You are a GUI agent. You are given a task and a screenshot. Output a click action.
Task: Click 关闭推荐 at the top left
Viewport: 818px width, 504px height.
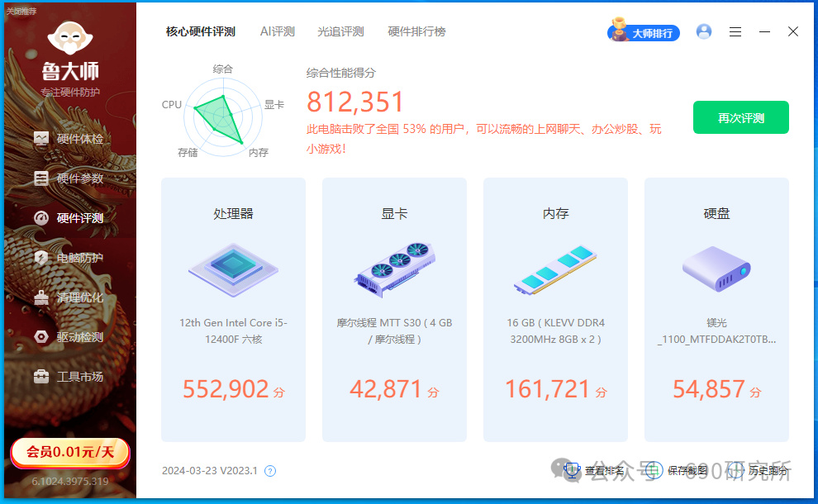tap(21, 11)
